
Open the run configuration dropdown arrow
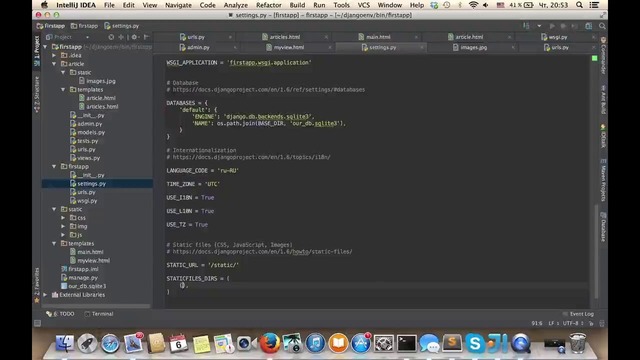tap(539, 26)
